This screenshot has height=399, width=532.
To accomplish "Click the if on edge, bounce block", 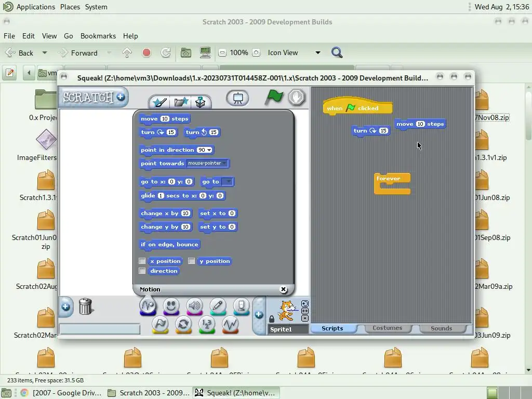I will coord(169,245).
